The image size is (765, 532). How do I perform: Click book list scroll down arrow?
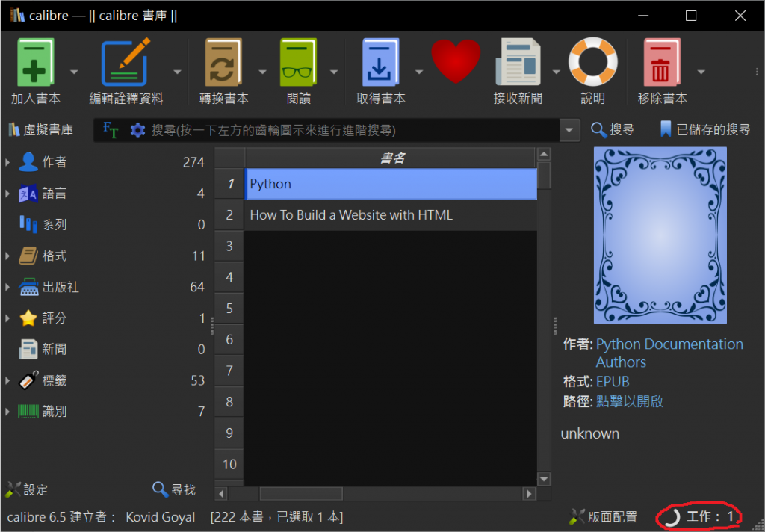click(x=544, y=479)
